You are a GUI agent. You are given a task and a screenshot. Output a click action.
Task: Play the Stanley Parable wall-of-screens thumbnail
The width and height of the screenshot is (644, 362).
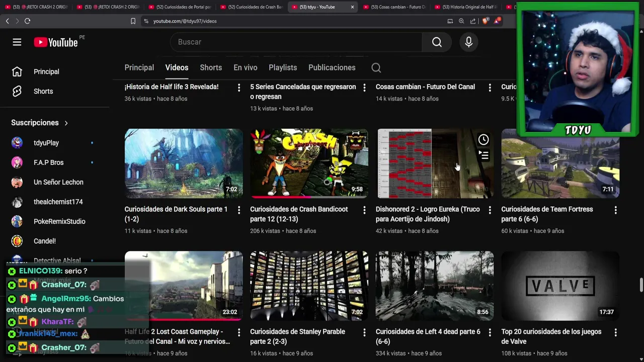309,286
